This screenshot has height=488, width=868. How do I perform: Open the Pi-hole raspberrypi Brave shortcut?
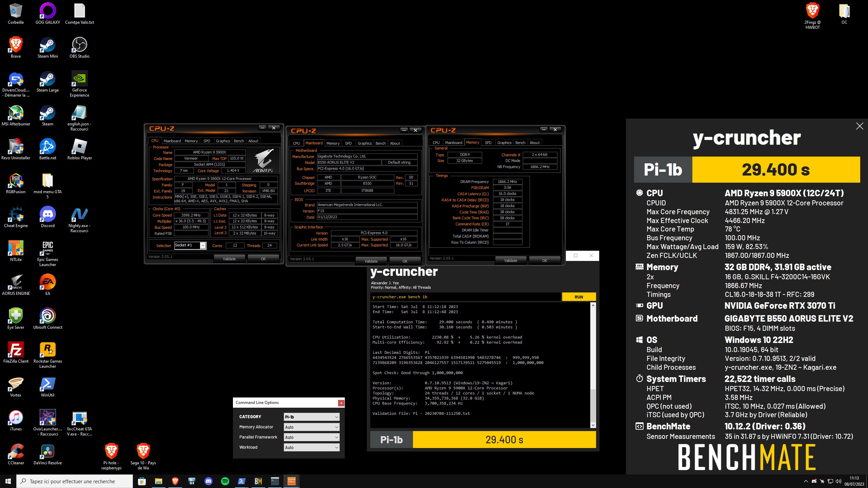coord(111,456)
